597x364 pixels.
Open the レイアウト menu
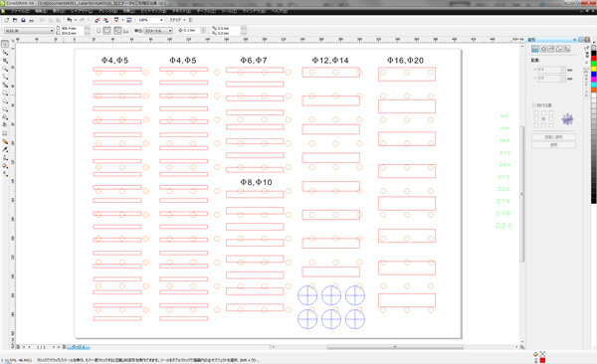pyautogui.click(x=82, y=11)
